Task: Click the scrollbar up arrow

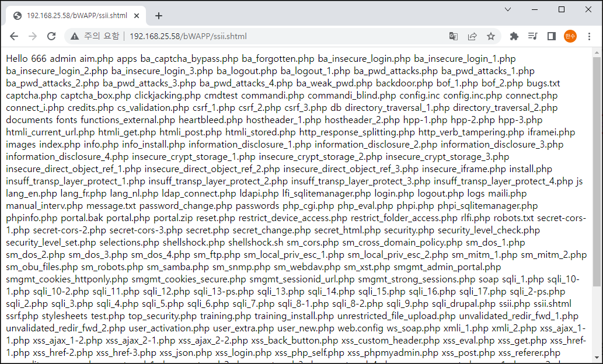Action: (597, 52)
